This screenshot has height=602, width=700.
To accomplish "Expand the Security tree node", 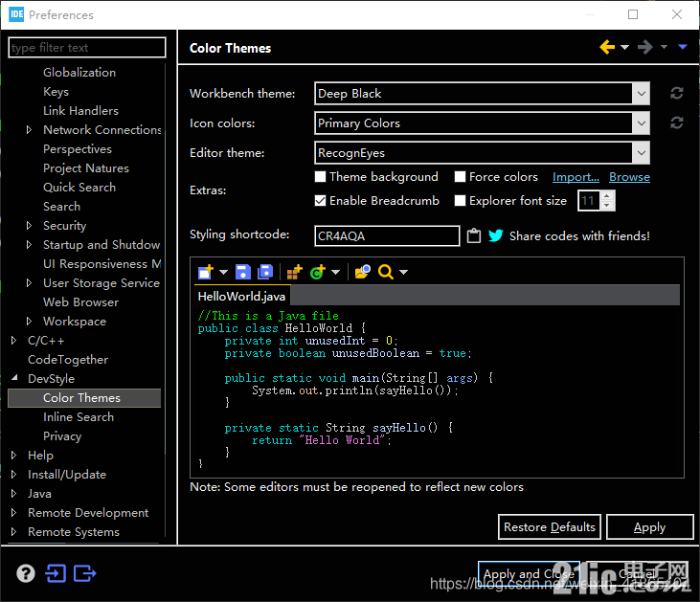I will point(29,226).
